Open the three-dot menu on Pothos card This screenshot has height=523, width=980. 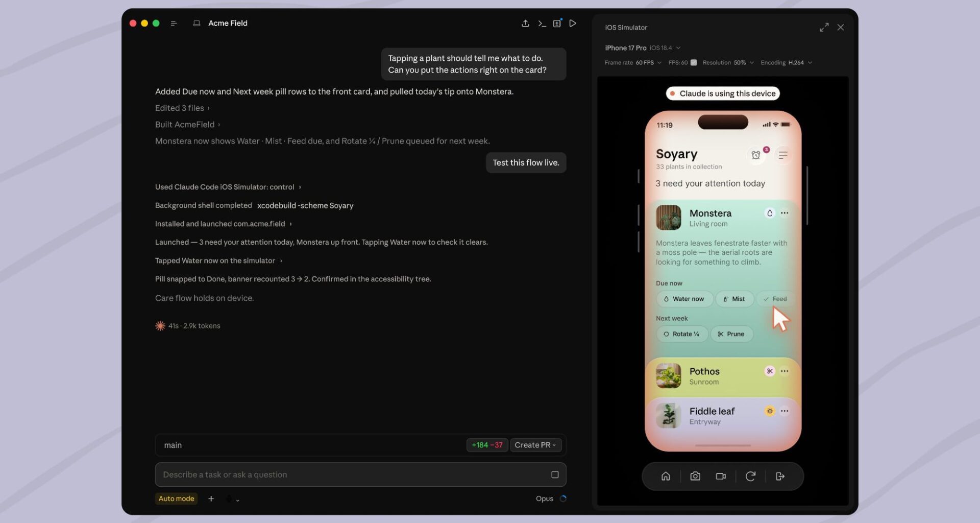coord(785,371)
